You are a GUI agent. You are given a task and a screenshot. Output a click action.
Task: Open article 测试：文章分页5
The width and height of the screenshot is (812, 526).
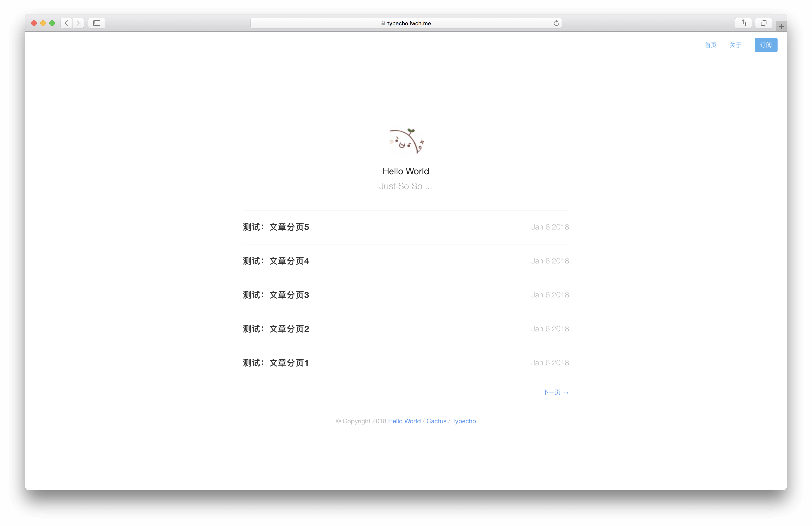coord(276,226)
